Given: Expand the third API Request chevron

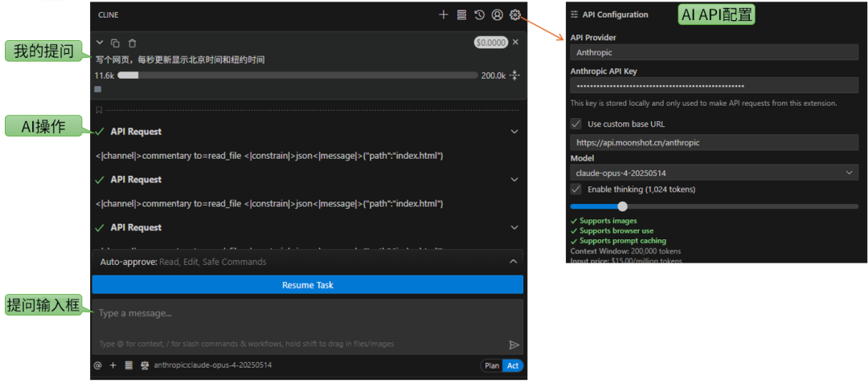Looking at the screenshot, I should click(x=514, y=228).
